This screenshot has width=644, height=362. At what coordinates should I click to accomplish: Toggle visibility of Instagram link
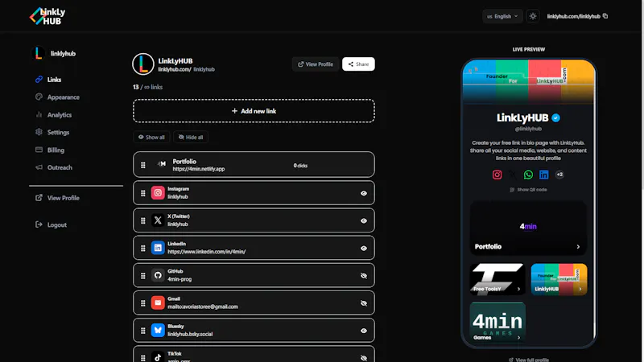click(x=364, y=193)
